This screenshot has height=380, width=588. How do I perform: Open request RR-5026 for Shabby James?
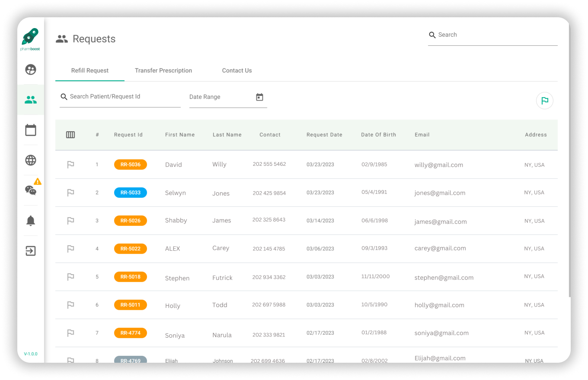point(130,221)
